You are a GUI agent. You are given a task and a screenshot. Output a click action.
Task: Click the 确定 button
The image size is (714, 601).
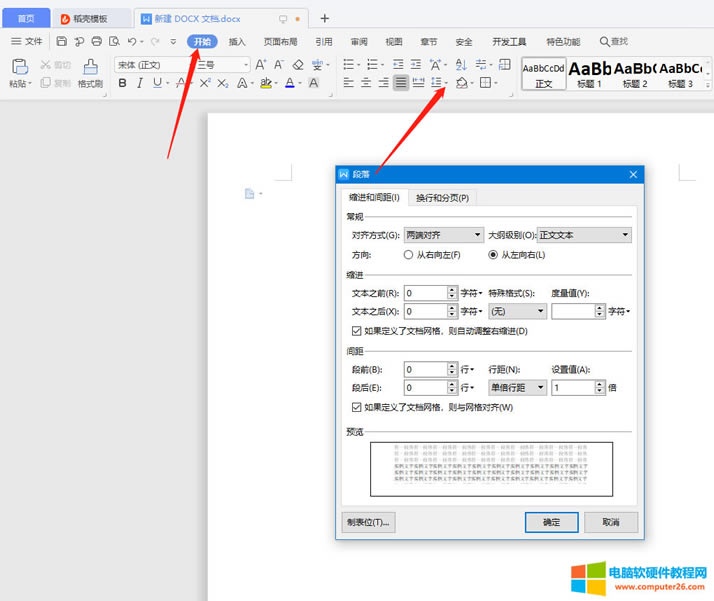551,522
